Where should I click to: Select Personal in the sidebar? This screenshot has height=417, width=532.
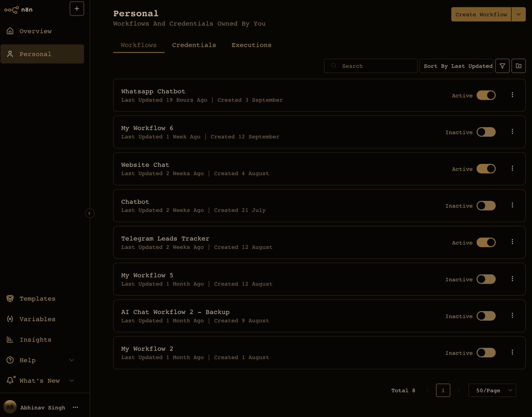pos(42,54)
